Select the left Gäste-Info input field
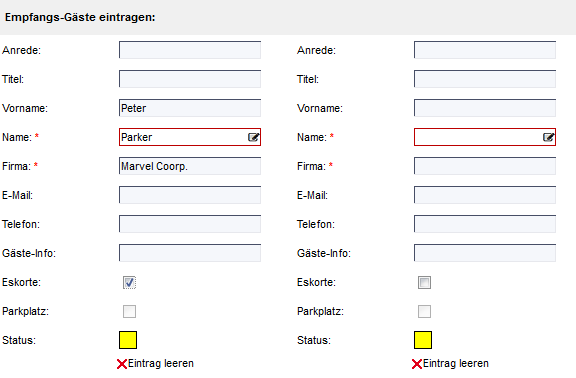The height and width of the screenshot is (378, 576). [190, 253]
